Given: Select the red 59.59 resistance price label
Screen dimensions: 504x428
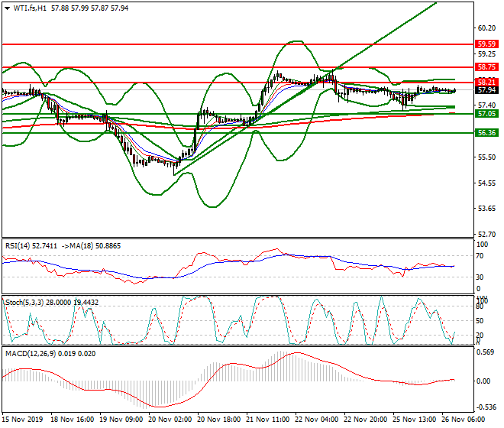Looking at the screenshot, I should 486,44.
